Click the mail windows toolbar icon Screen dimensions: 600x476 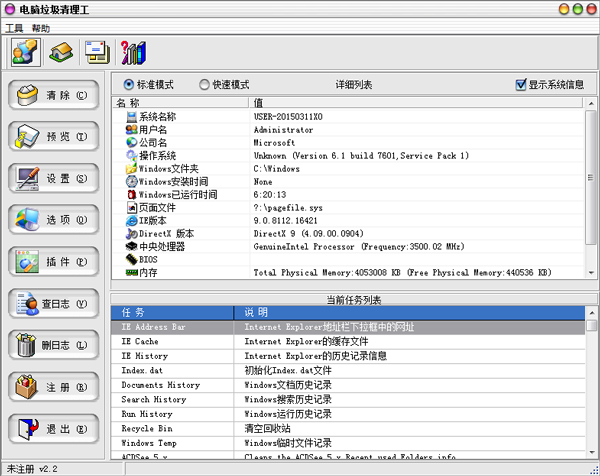click(97, 52)
